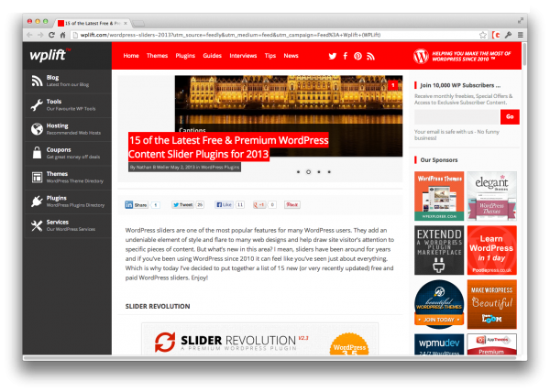The height and width of the screenshot is (392, 550).
Task: Click the subscriber email input field
Action: [x=456, y=117]
